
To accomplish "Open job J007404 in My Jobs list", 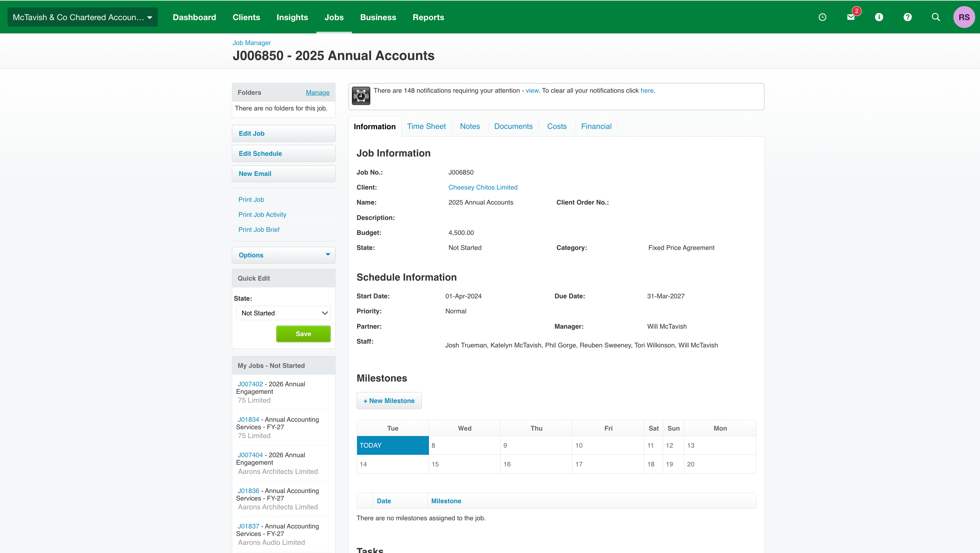I will (250, 455).
